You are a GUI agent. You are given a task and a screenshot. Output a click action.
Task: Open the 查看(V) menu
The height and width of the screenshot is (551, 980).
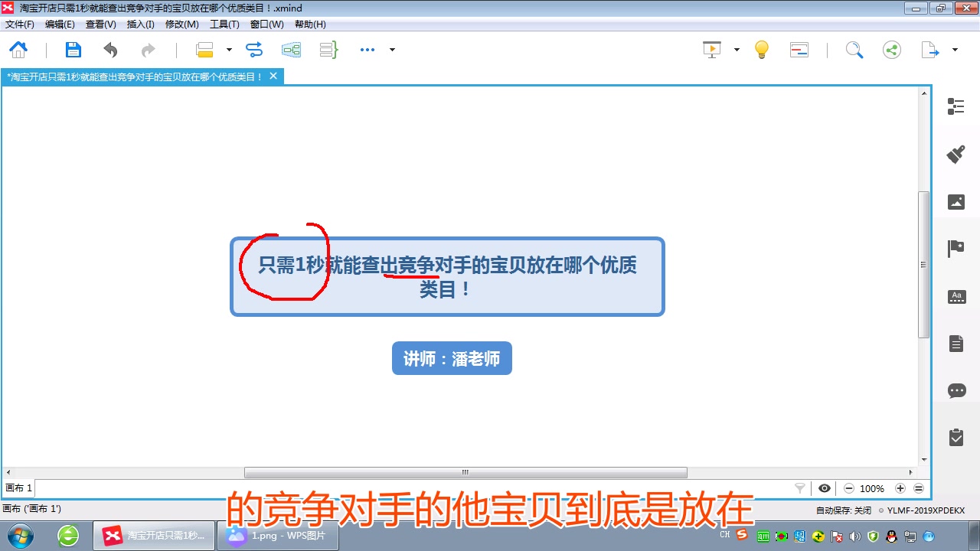tap(101, 24)
